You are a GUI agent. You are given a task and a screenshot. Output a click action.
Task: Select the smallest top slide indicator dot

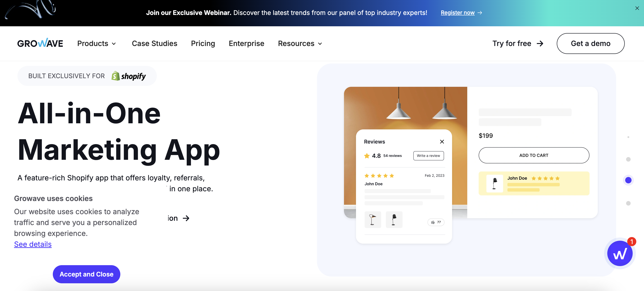point(628,137)
